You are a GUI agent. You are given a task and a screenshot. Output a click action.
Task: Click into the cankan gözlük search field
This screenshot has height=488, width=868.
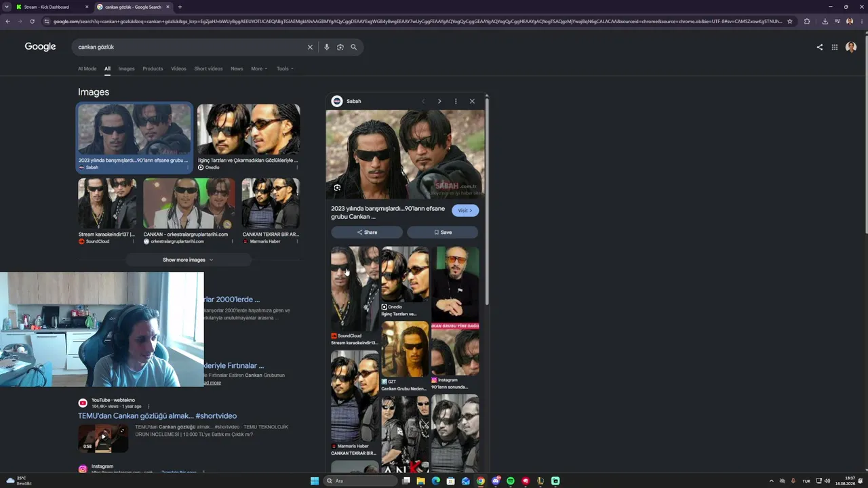coord(190,47)
